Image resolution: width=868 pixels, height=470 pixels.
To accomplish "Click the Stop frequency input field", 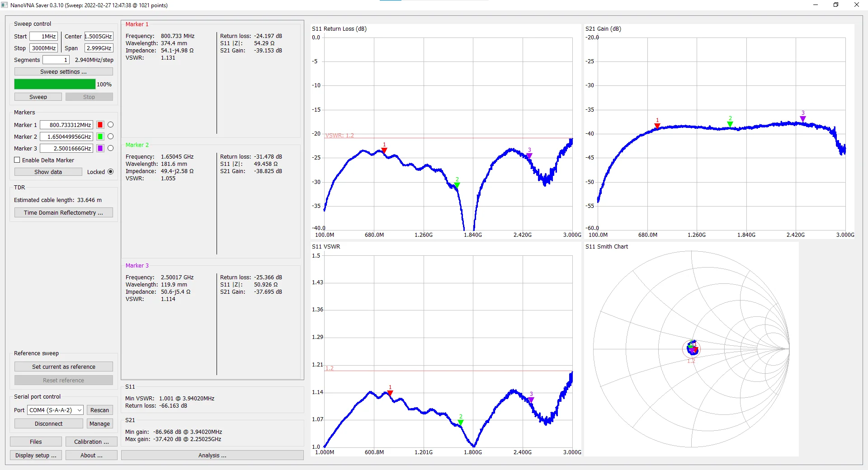I will [x=44, y=48].
